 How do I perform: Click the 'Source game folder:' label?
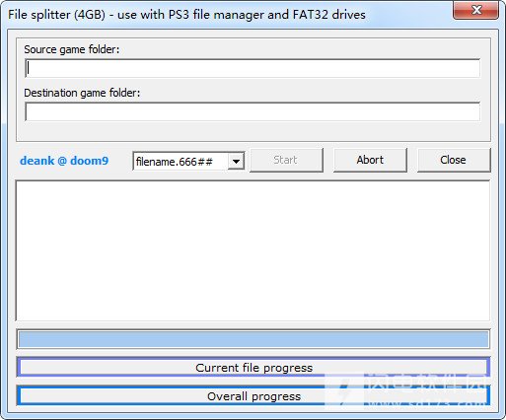point(72,49)
